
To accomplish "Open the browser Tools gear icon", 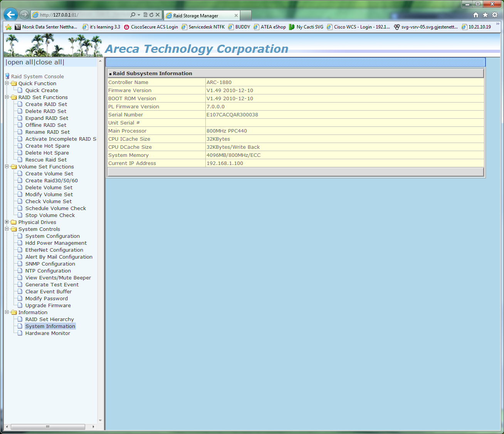I will coord(495,15).
